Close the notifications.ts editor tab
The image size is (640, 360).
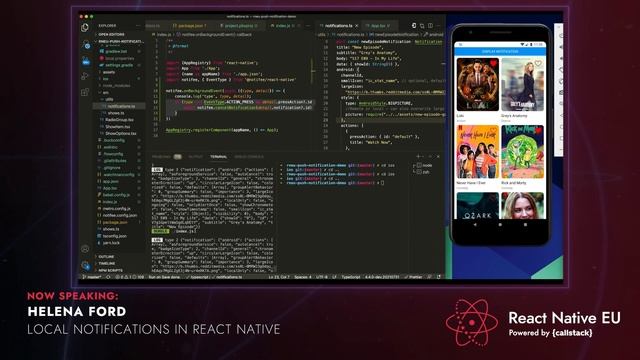coord(356,26)
